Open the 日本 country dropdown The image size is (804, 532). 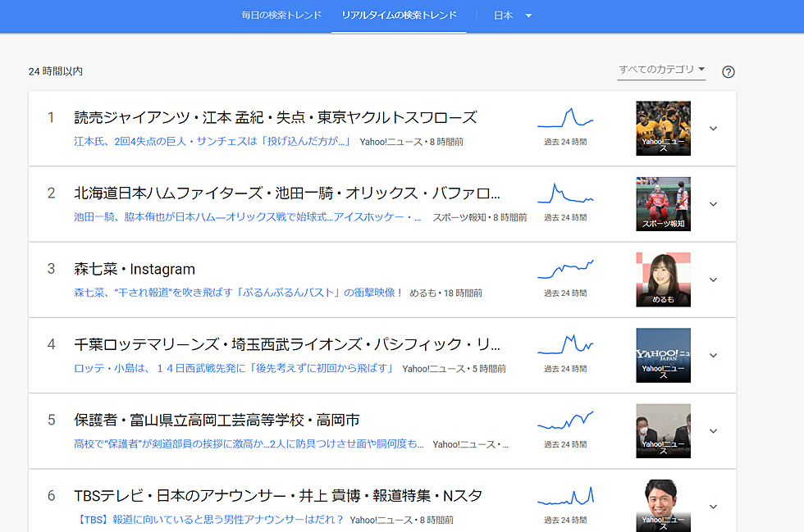[513, 16]
